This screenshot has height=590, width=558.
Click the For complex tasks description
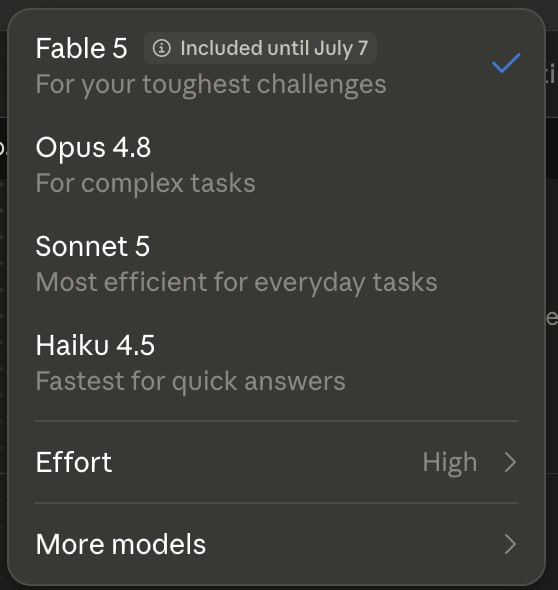tap(146, 184)
